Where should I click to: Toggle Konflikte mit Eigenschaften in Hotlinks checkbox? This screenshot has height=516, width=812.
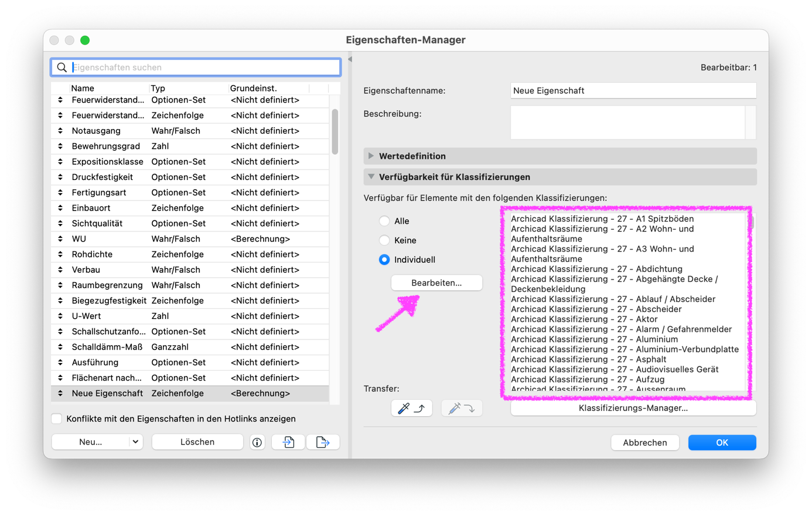point(57,419)
